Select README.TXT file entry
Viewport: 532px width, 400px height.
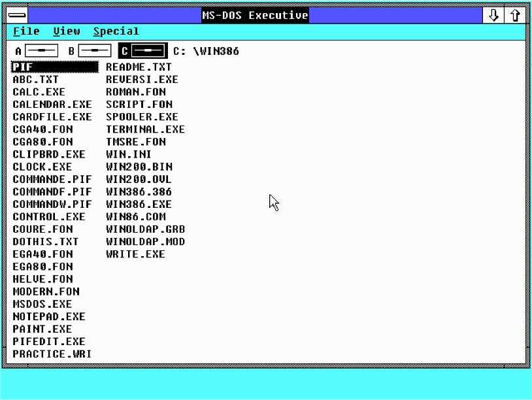139,67
